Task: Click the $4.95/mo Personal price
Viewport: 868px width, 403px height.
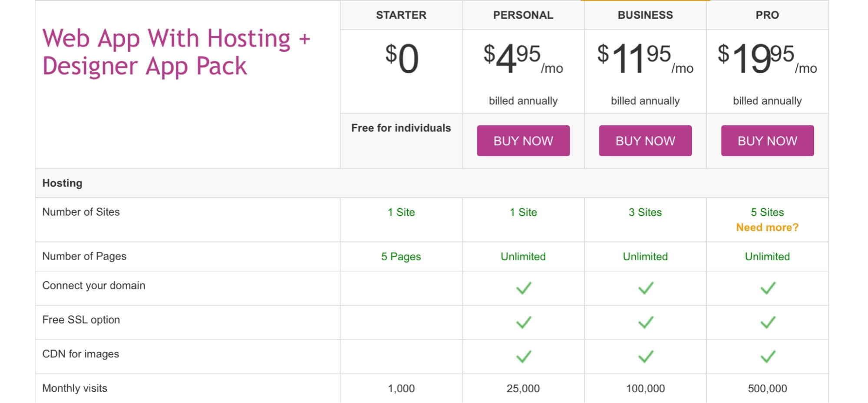Action: click(x=523, y=59)
